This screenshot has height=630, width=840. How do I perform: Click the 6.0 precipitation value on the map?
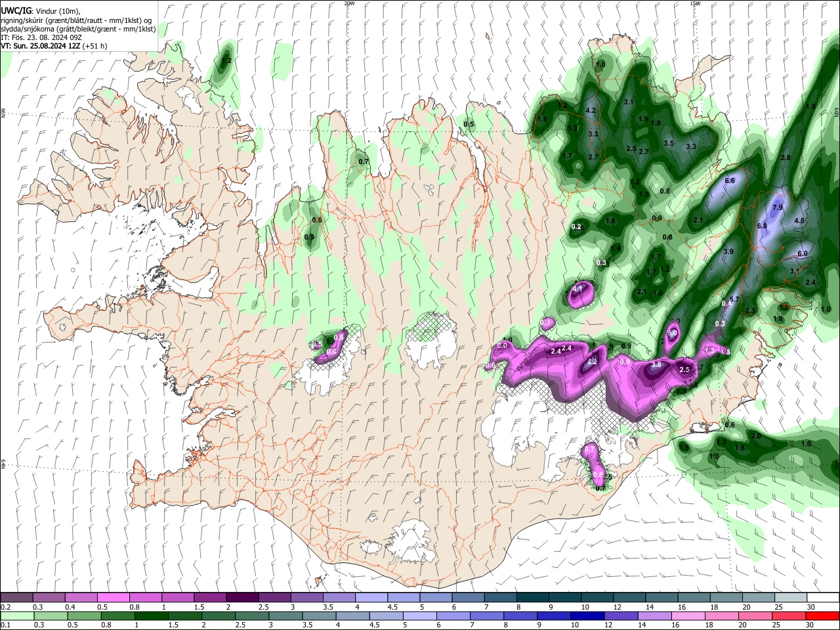tap(802, 253)
